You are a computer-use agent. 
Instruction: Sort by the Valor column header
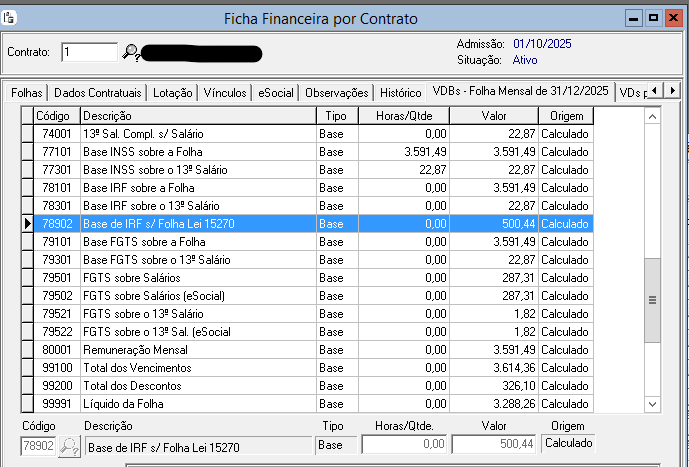(x=493, y=116)
